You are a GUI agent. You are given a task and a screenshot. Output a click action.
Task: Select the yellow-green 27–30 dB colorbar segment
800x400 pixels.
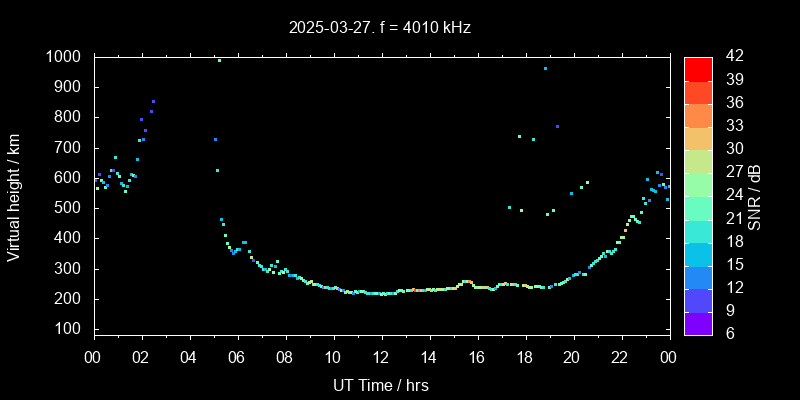(698, 160)
